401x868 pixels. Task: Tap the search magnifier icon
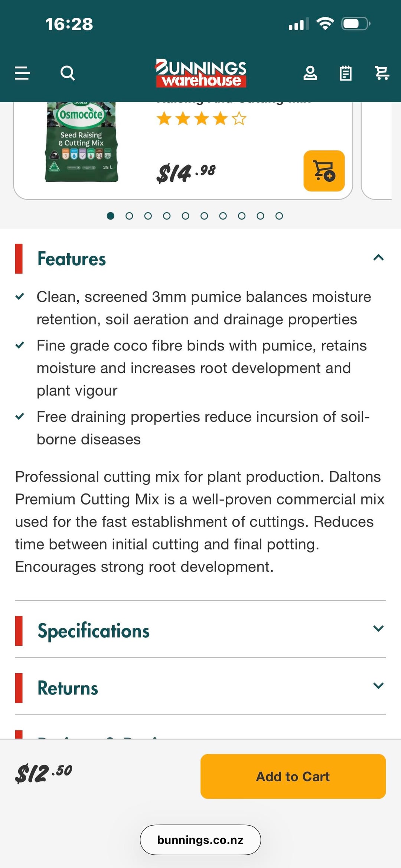68,73
